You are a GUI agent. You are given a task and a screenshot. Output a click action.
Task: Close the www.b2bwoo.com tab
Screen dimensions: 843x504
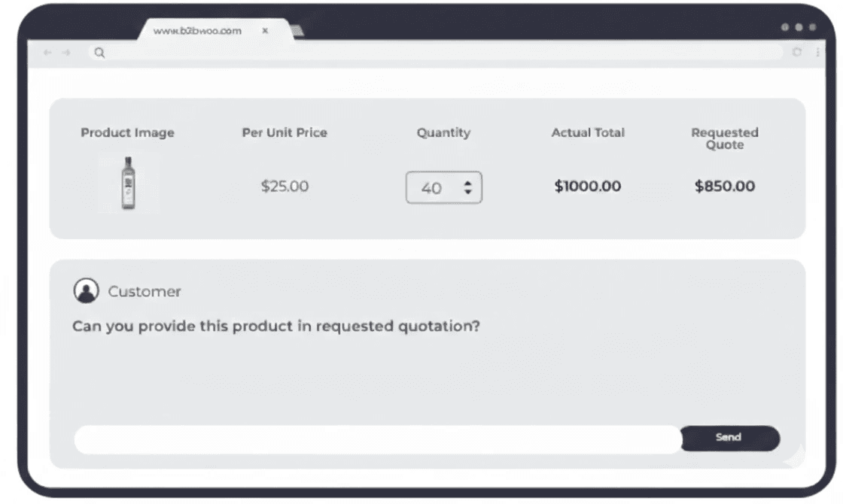click(265, 31)
